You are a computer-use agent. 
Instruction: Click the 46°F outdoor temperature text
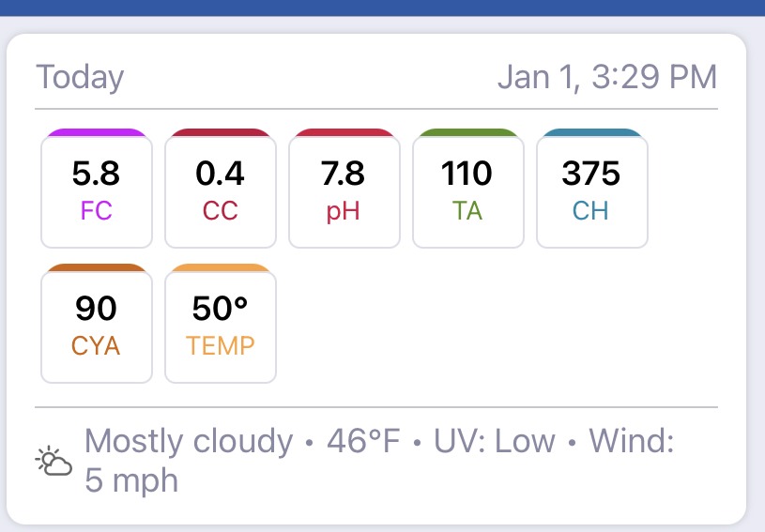click(363, 441)
